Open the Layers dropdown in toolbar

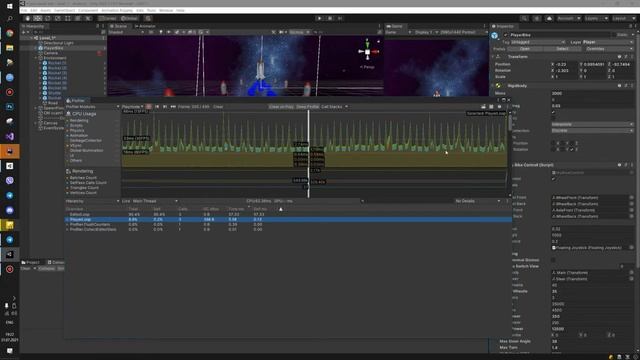point(596,18)
